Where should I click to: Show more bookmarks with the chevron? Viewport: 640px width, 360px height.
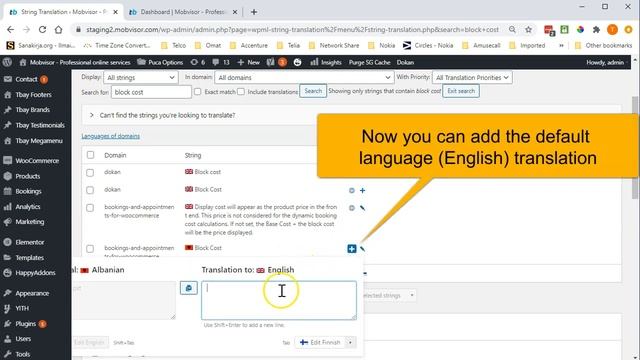pos(562,45)
